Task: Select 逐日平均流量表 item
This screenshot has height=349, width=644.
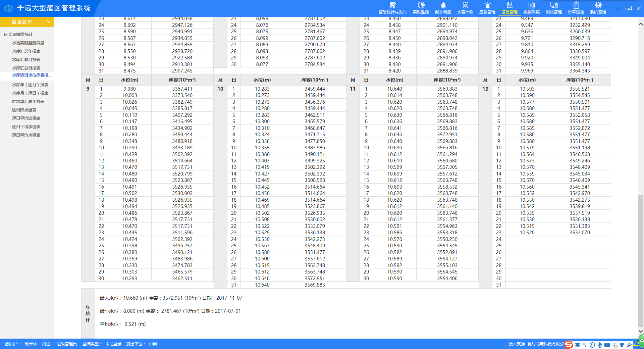Action: tap(26, 118)
